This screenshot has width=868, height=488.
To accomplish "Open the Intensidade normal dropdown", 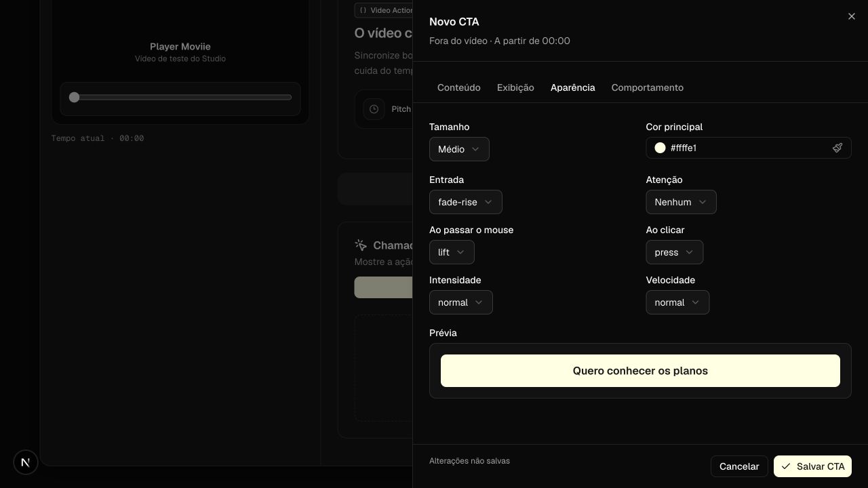I will (x=460, y=302).
